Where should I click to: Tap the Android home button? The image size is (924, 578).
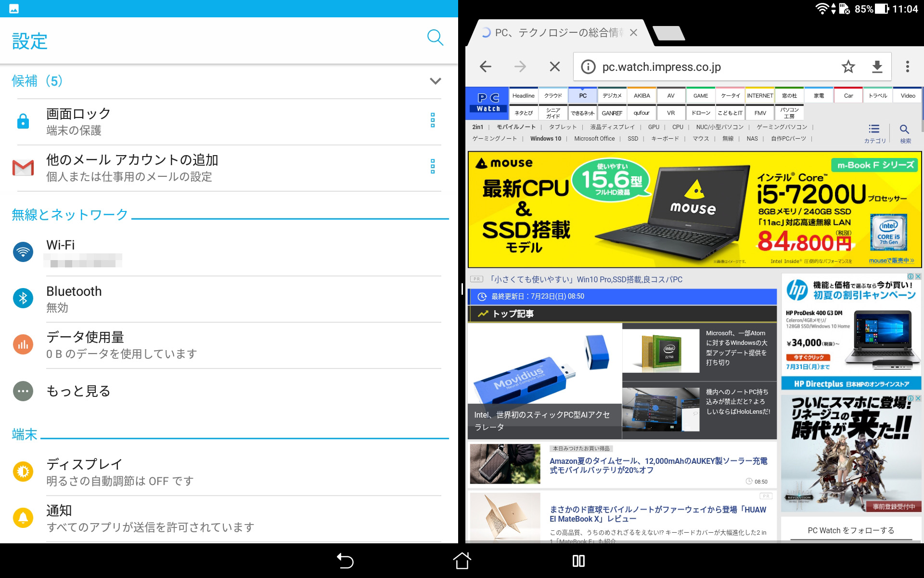(462, 561)
